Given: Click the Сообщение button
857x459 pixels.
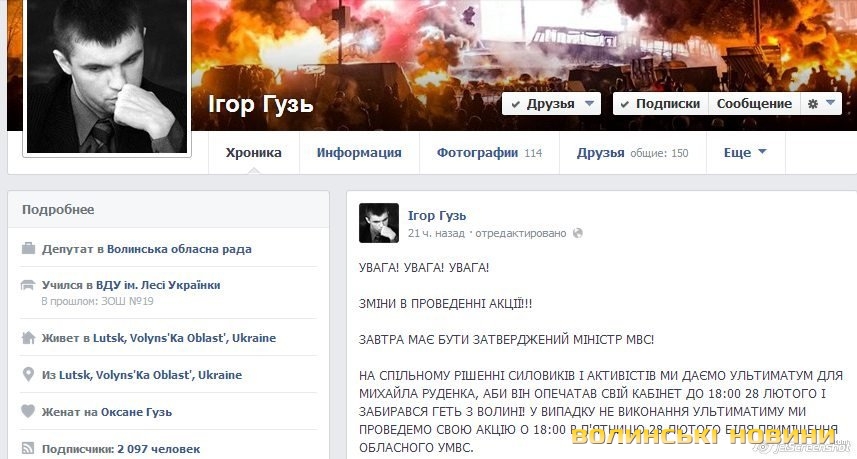Looking at the screenshot, I should (754, 103).
